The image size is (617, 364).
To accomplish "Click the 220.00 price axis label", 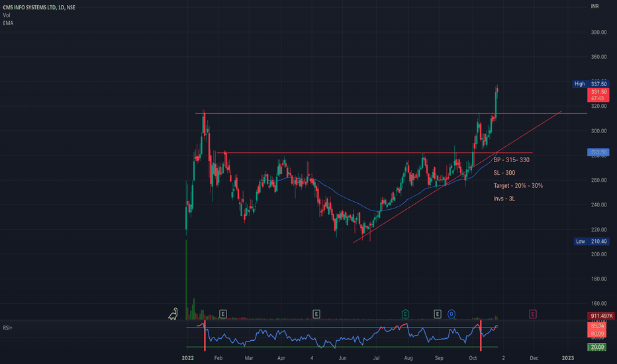I will tap(598, 230).
